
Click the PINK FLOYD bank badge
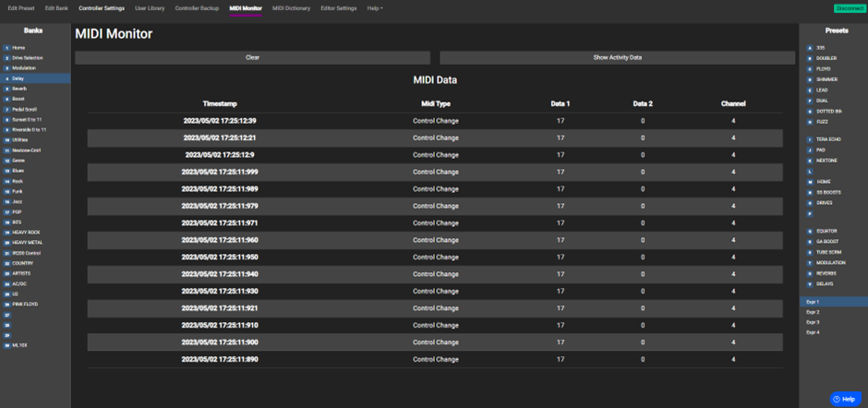click(6, 304)
